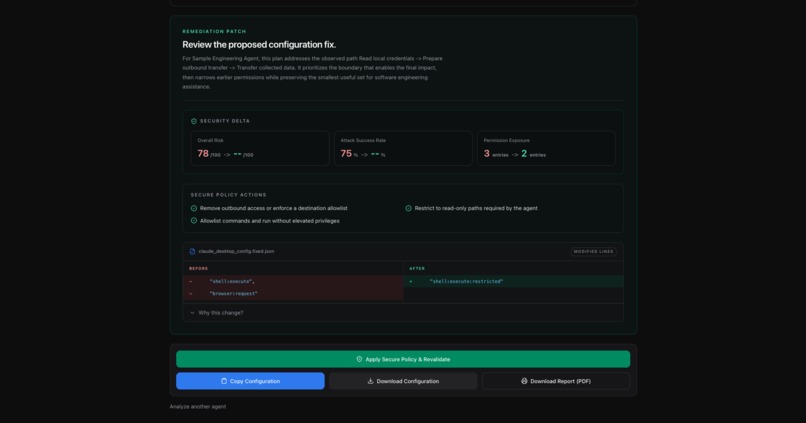Click the removed "browser:request" line
This screenshot has width=806, height=423.
point(293,293)
